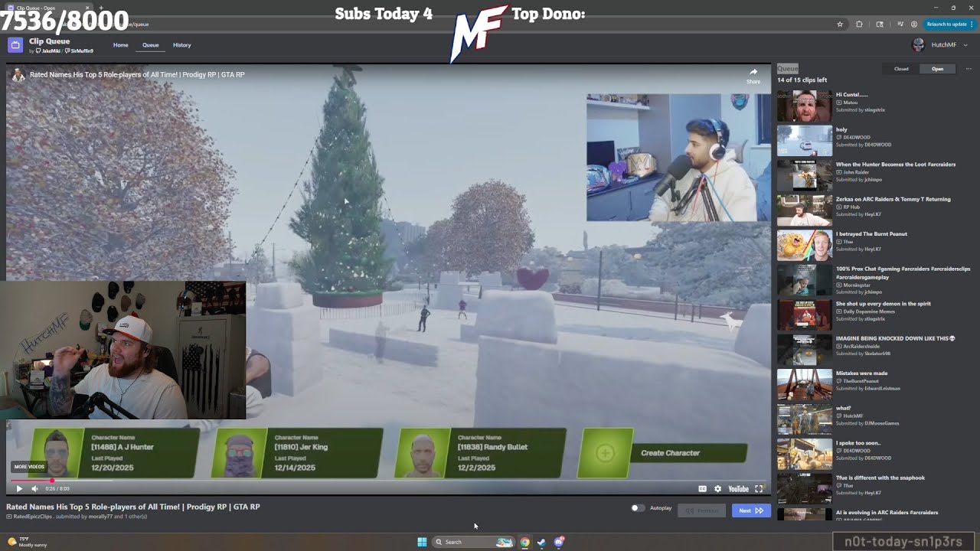The image size is (980, 551).
Task: Click the Next clip button
Action: pyautogui.click(x=750, y=510)
